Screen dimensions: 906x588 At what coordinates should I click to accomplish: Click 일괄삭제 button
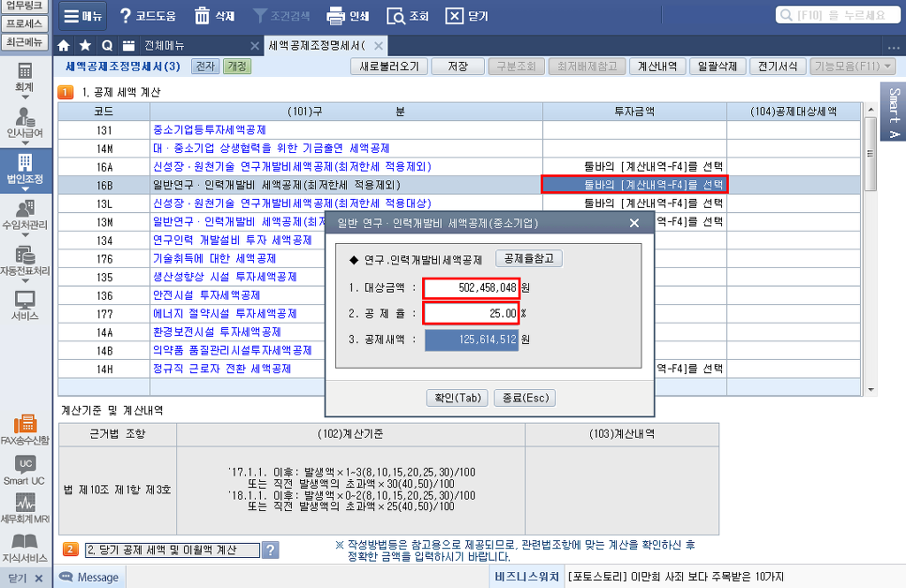coord(717,66)
